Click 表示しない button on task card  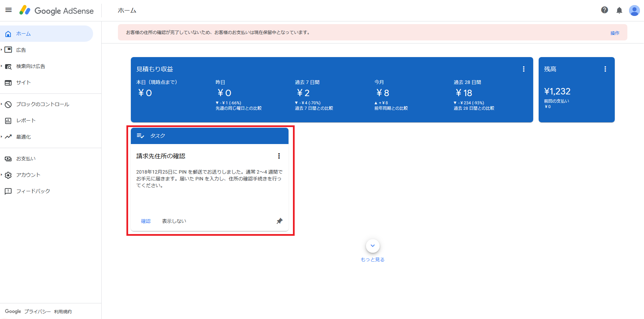tap(174, 221)
